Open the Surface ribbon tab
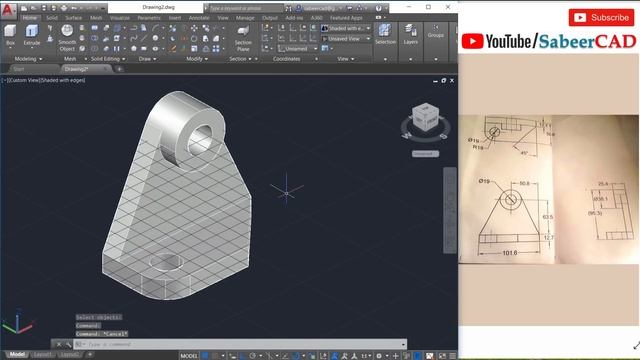The height and width of the screenshot is (360, 640). 73,18
